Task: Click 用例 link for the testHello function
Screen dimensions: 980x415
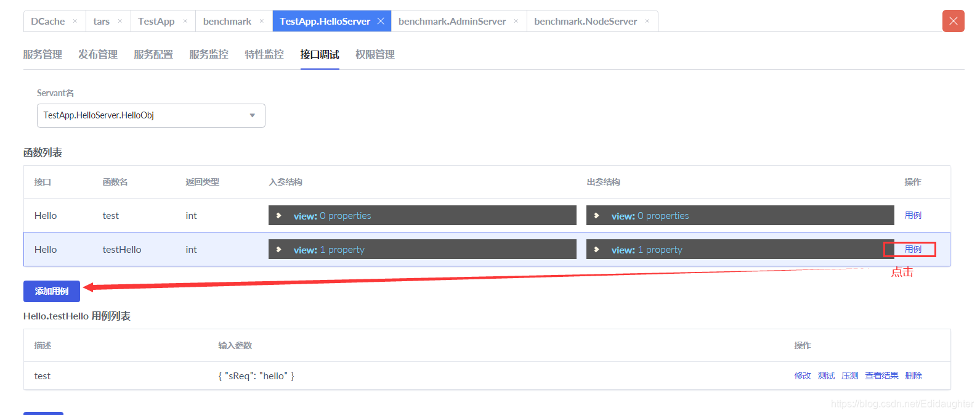Action: tap(913, 249)
